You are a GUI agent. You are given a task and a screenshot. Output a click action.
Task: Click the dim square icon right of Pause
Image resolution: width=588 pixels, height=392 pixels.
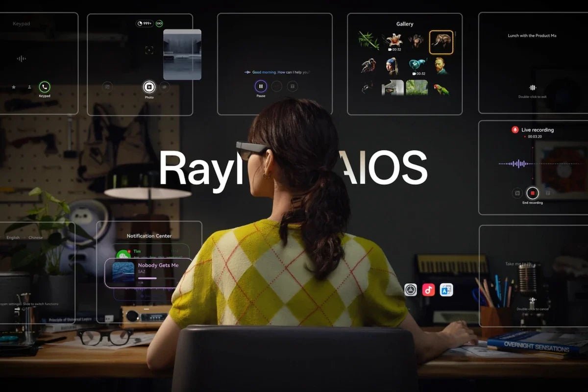click(292, 86)
